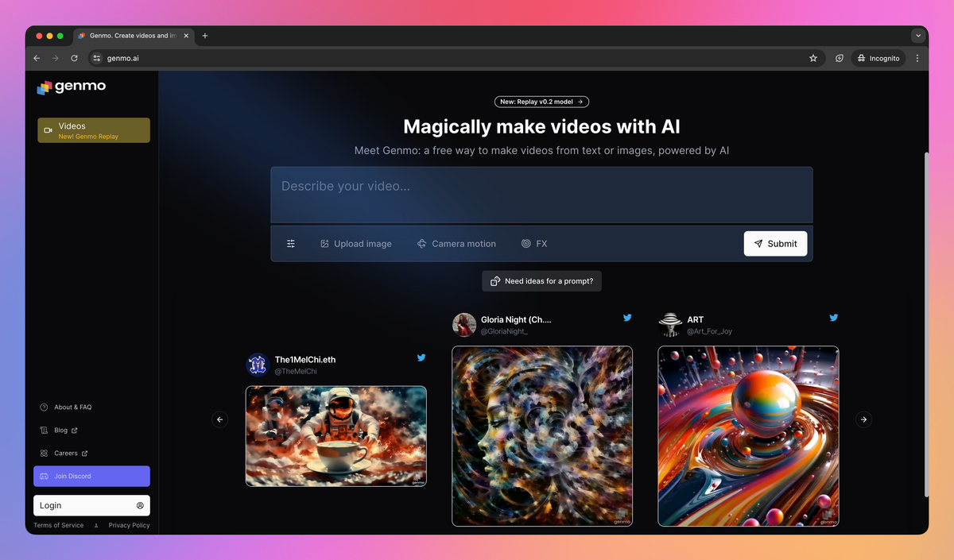Open the video settings sliders icon

click(x=291, y=243)
